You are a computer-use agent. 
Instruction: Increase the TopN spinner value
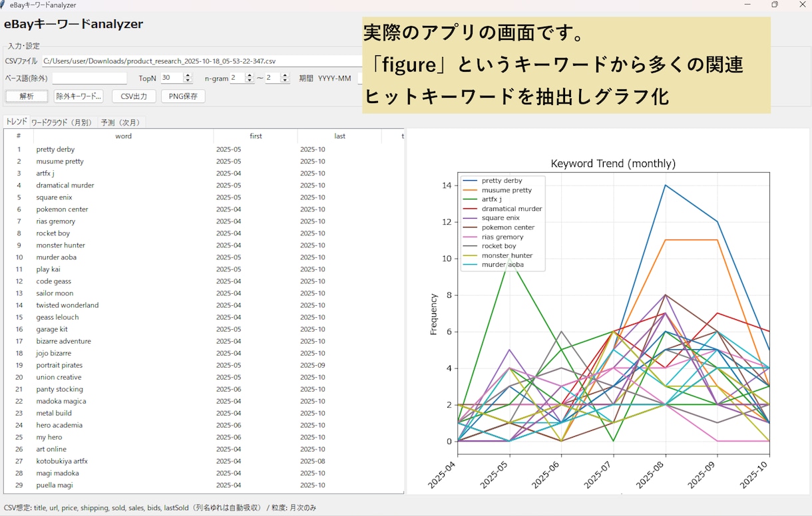coord(188,75)
